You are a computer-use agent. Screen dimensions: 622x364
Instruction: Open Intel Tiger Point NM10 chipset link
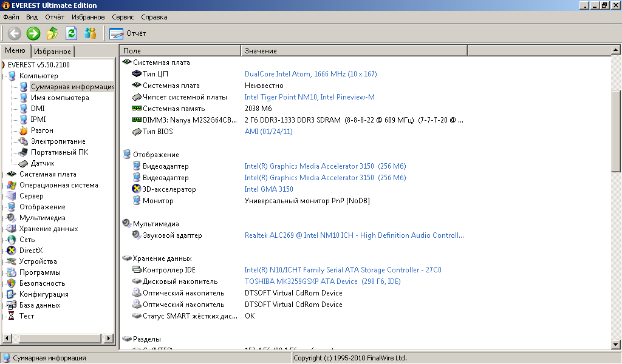[x=309, y=97]
